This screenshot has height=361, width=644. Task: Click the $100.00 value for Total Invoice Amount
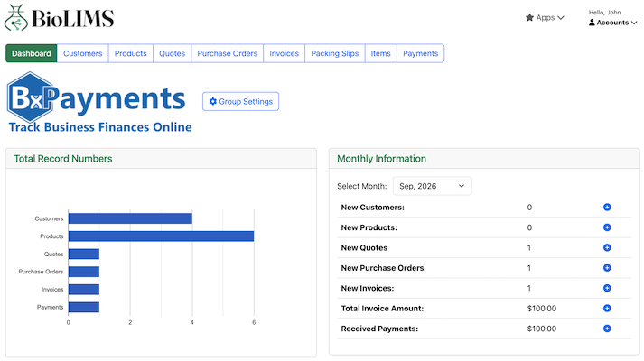(542, 308)
